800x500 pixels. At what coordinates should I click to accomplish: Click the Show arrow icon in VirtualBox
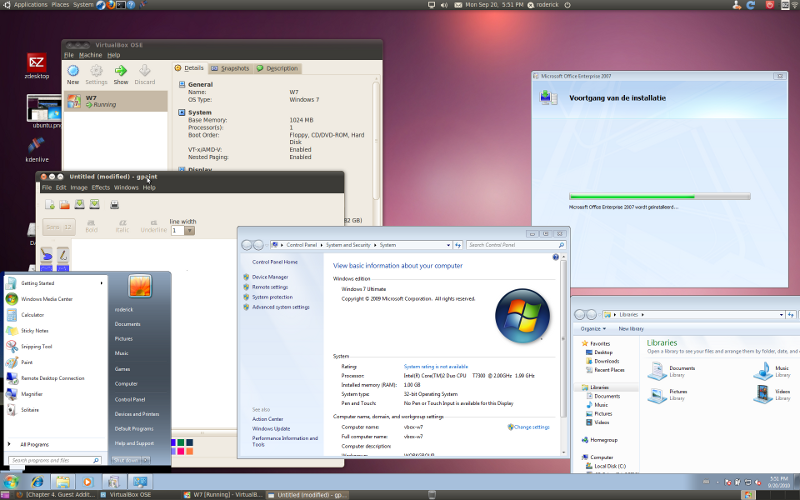120,70
